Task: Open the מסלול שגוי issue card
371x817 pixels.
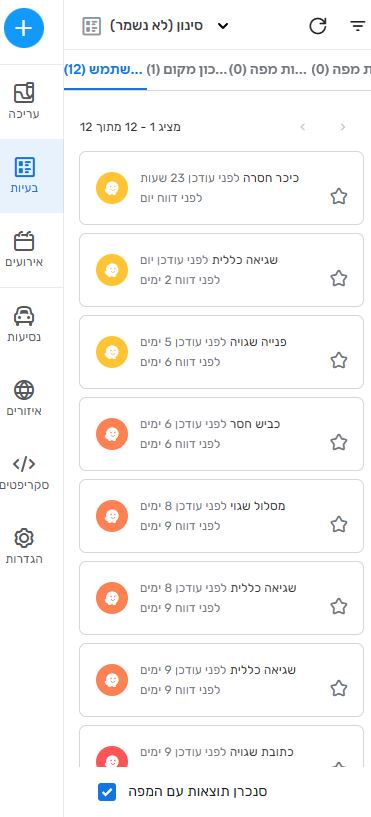Action: point(221,516)
